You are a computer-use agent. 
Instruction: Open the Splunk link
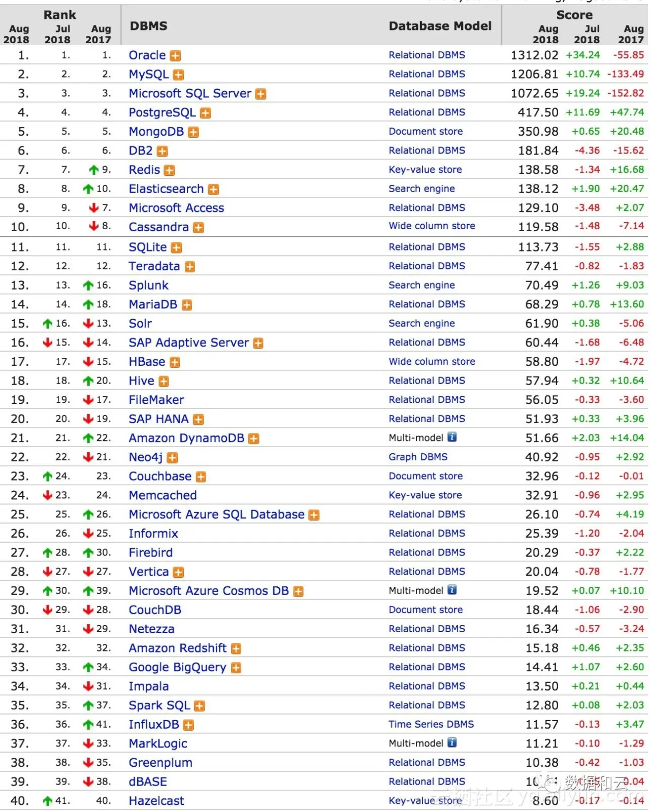click(148, 286)
